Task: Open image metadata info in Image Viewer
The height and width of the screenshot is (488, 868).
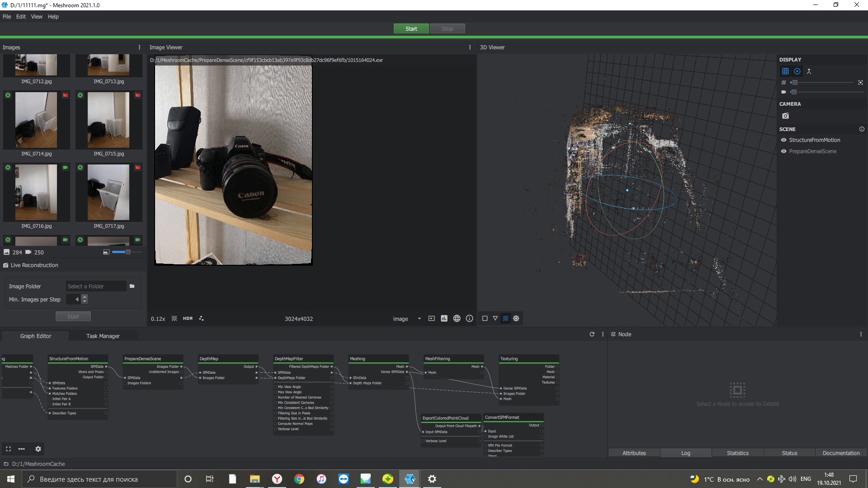Action: [469, 319]
